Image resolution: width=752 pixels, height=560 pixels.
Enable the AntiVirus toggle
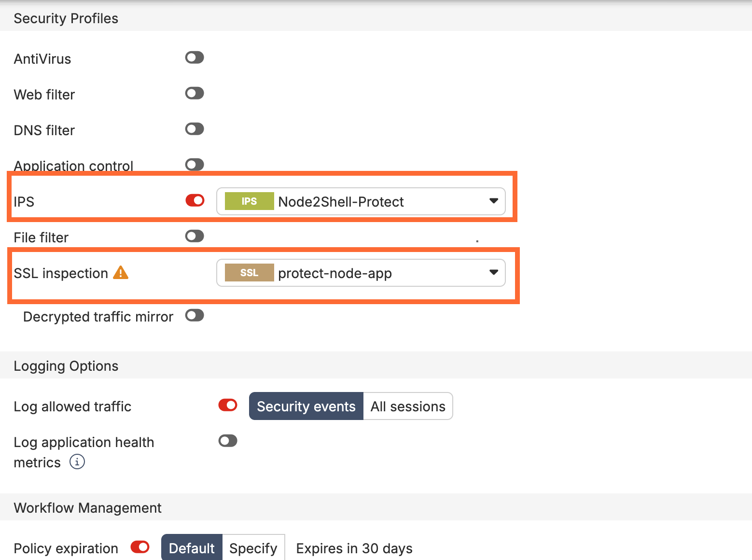point(195,58)
